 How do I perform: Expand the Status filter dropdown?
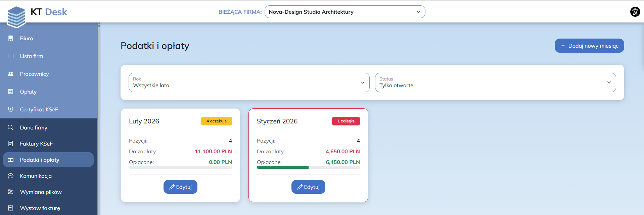tap(495, 83)
